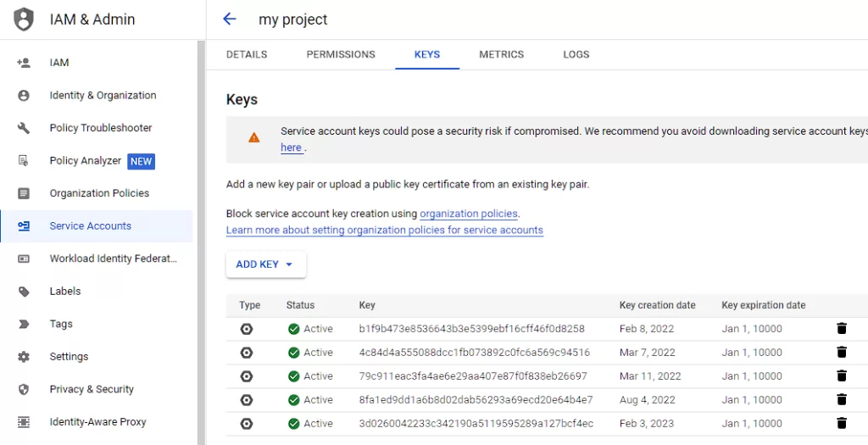Click the Tags arrow-shaped icon

23,324
